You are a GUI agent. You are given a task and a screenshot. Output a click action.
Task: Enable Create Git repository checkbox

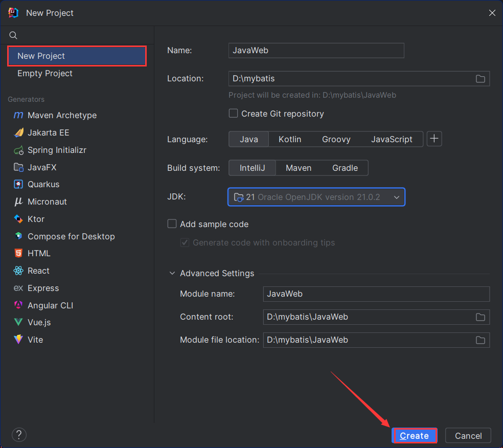pos(233,114)
